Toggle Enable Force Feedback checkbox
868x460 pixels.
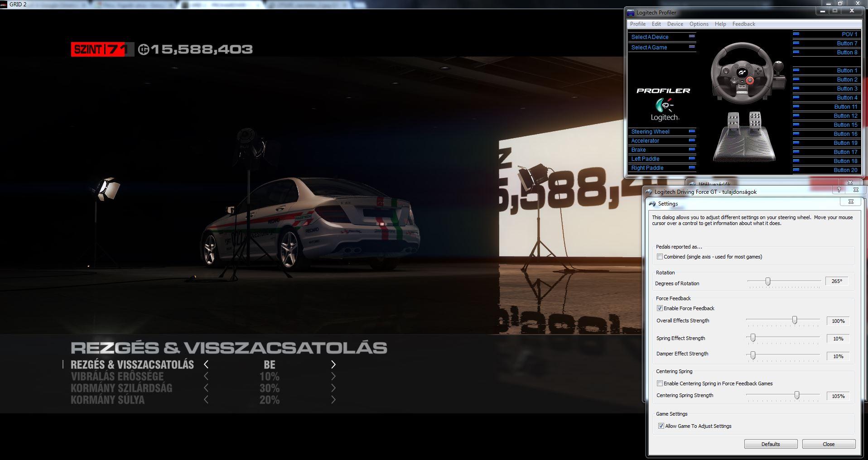[x=660, y=308]
